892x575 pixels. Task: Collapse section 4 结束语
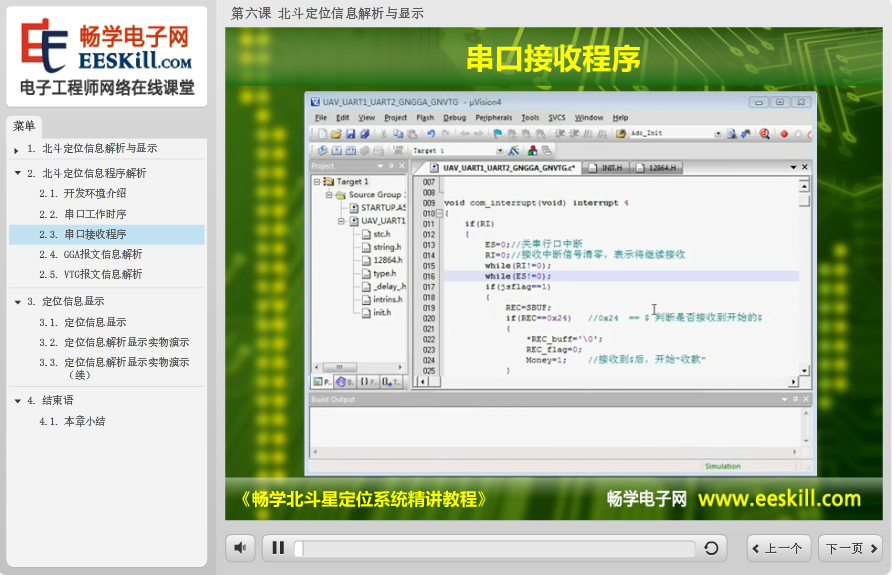(18, 401)
